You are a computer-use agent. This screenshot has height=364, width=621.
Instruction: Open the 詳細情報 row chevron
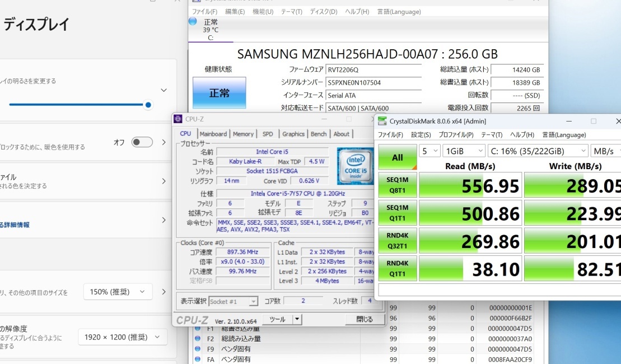point(164,220)
